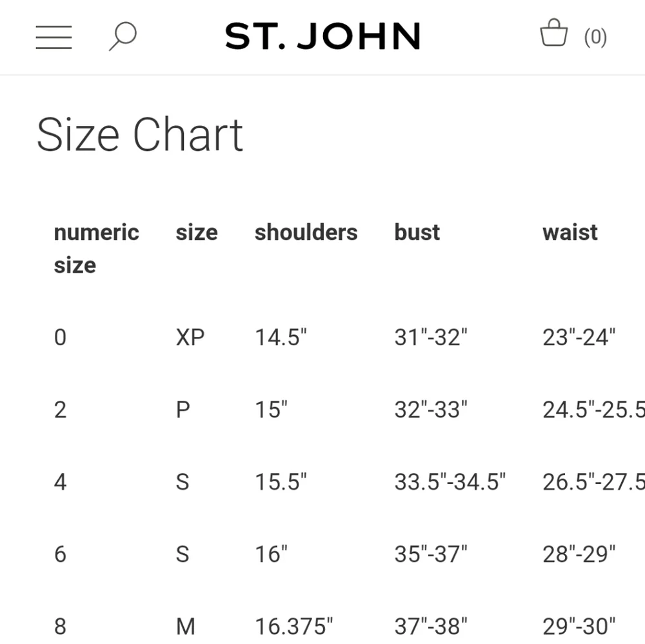The image size is (645, 644).
Task: Select the M size cell
Action: pos(185,626)
